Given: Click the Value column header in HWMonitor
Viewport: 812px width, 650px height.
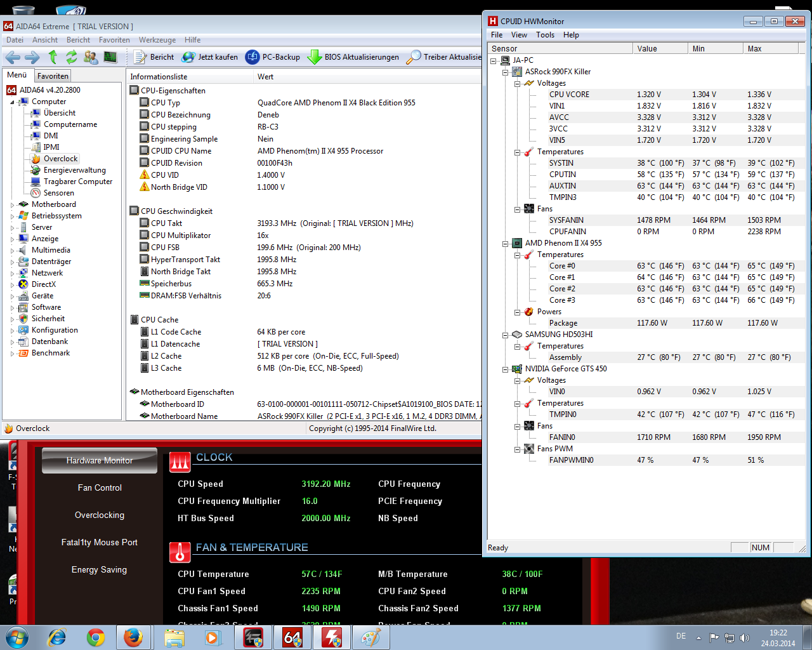Looking at the screenshot, I should 660,48.
